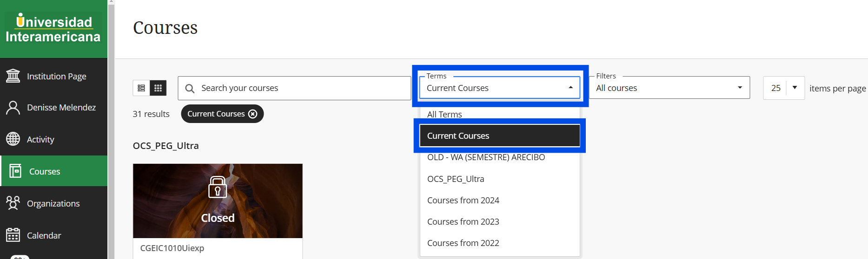
Task: Switch to list view layout
Action: click(x=141, y=88)
